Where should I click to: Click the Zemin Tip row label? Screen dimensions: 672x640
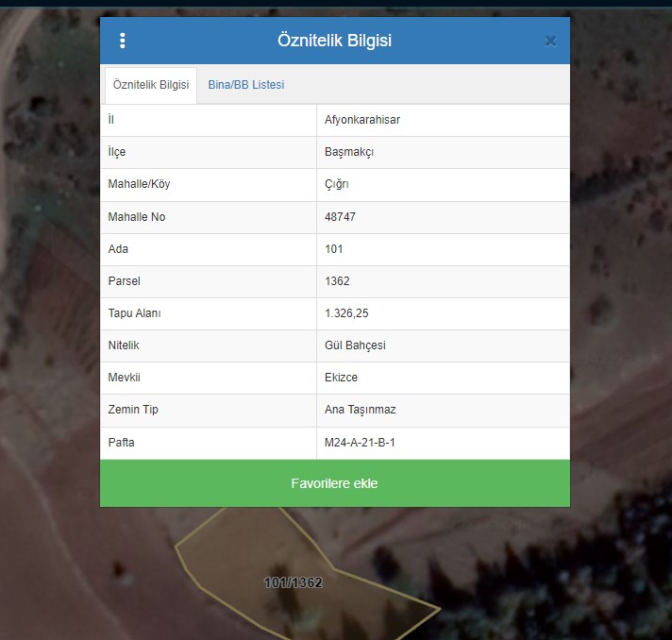point(133,410)
